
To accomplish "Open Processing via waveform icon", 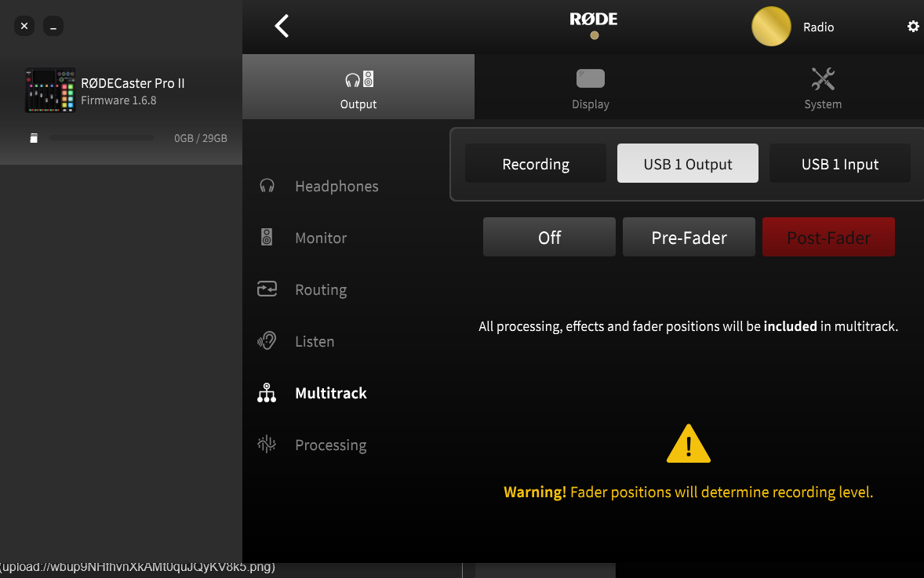I will 267,445.
